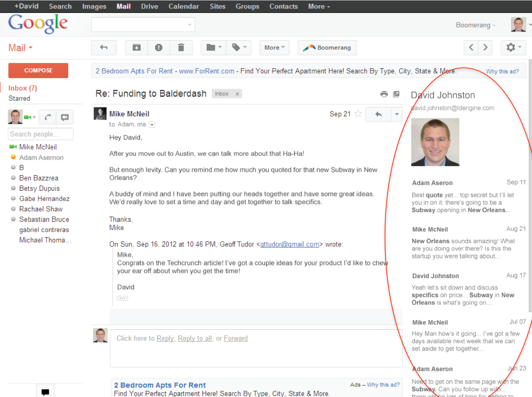
Task: Click account profile photo at top right
Action: coord(518,24)
